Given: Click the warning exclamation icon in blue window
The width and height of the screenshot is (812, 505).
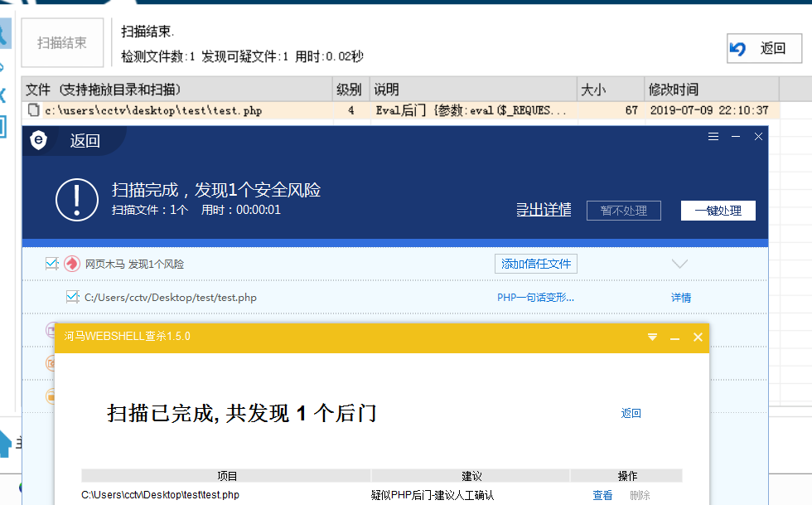Looking at the screenshot, I should click(x=77, y=200).
